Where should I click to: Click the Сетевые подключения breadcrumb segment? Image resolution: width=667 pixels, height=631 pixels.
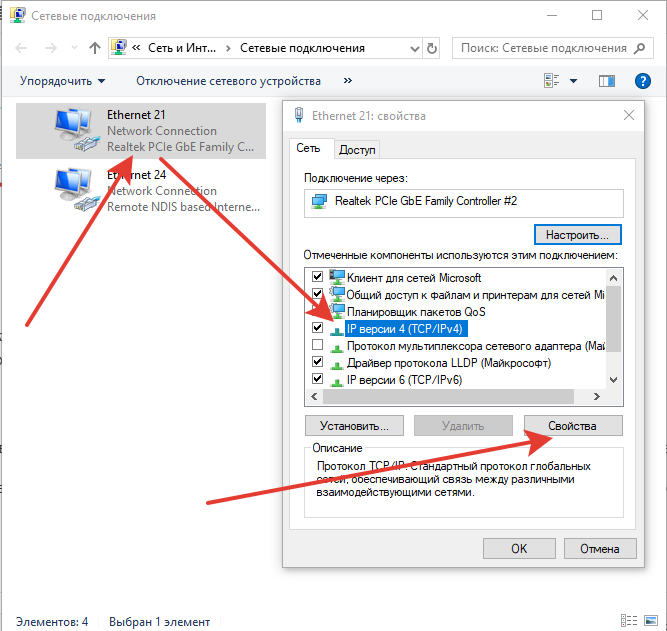click(x=302, y=48)
